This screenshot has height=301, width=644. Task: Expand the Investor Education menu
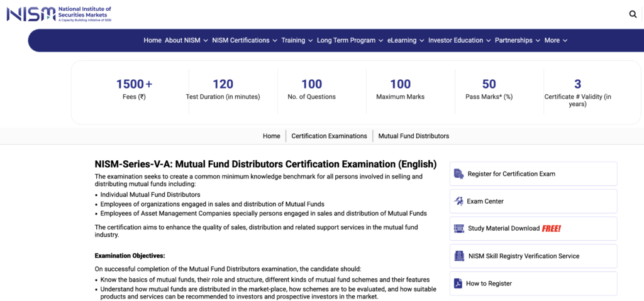(x=460, y=40)
